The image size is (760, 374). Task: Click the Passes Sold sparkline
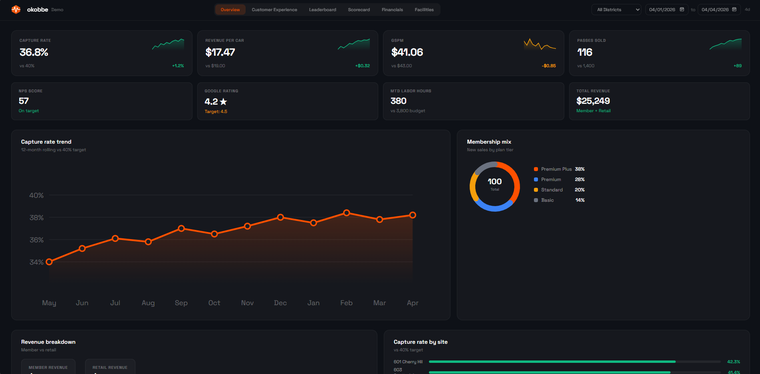click(726, 44)
